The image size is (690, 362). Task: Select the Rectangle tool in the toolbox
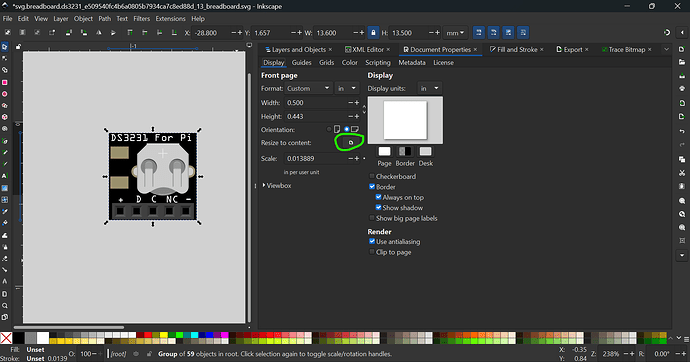pos(5,82)
